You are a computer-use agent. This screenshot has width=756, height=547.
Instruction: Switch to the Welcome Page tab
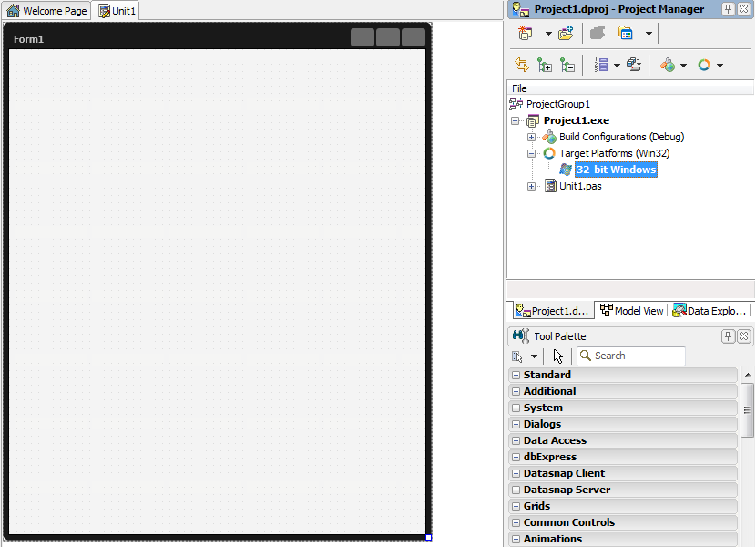(x=47, y=11)
